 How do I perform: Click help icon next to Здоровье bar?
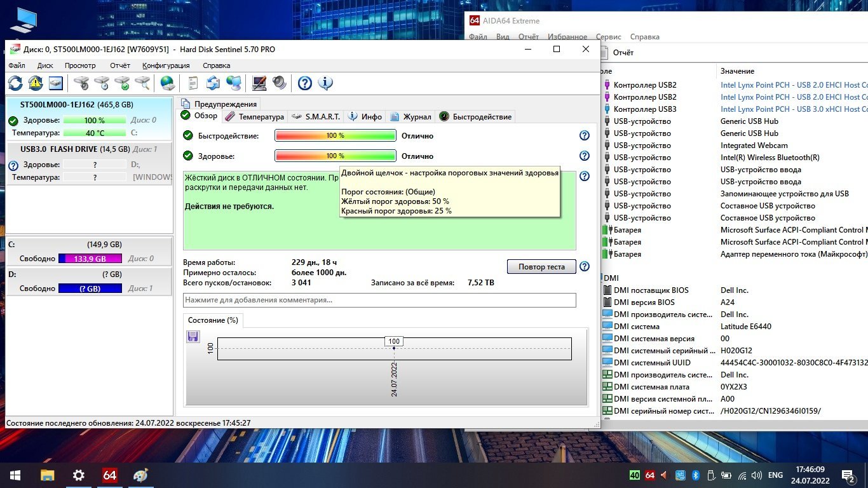[x=585, y=156]
